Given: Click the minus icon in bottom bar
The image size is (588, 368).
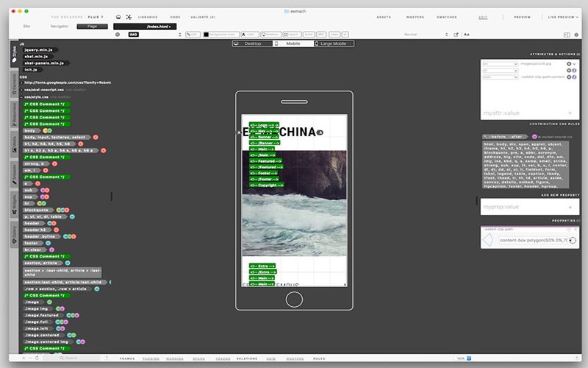Looking at the screenshot, I should click(x=30, y=358).
